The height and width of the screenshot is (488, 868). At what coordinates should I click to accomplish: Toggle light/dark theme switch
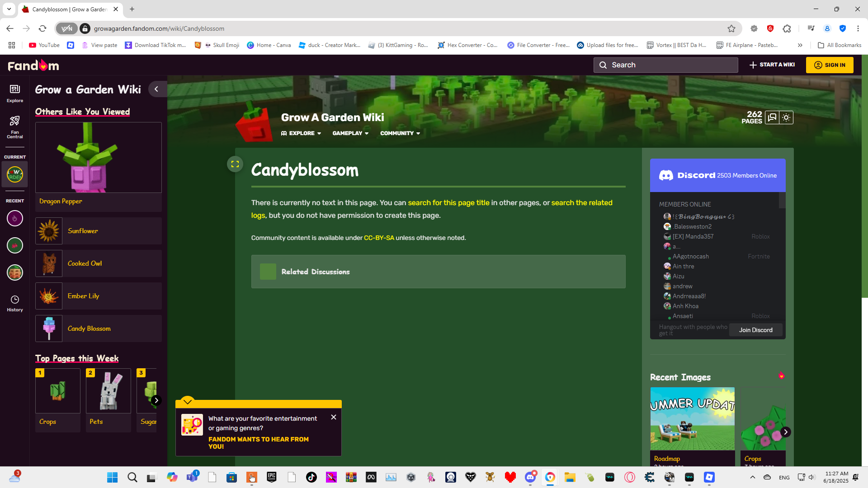(786, 117)
